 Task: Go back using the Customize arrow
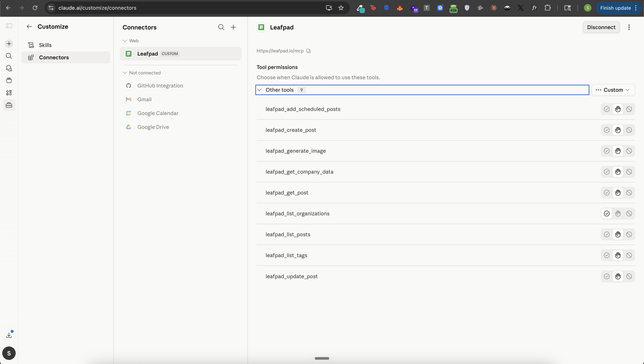click(x=29, y=26)
